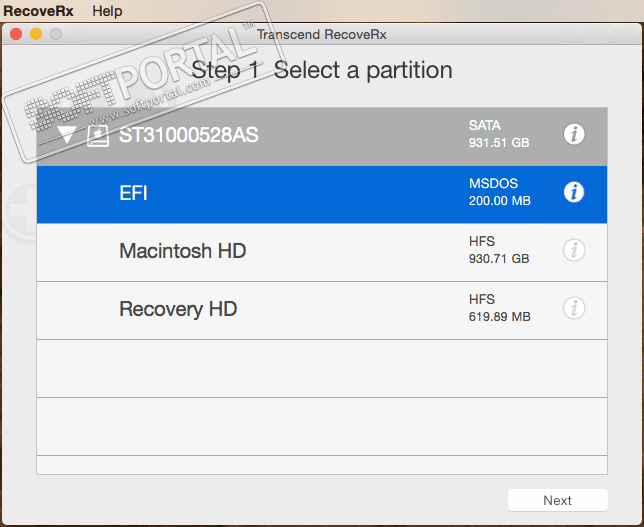Show info for Recovery HD partition

[574, 309]
